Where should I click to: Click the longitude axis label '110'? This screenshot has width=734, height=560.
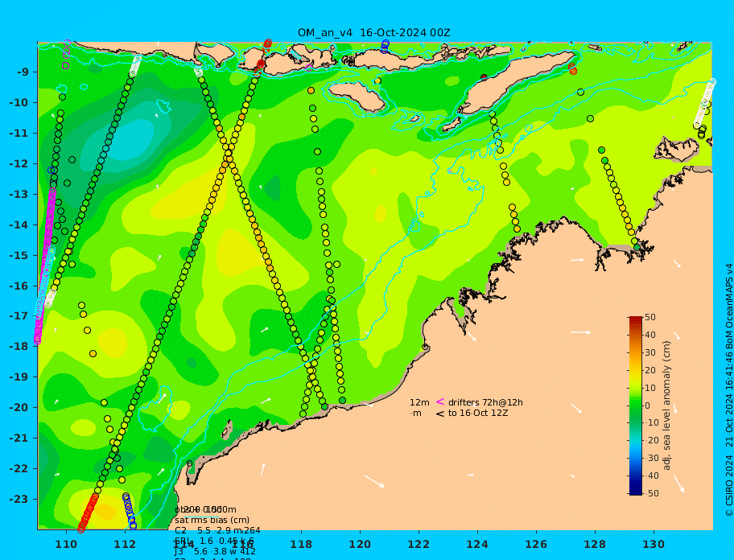67,545
